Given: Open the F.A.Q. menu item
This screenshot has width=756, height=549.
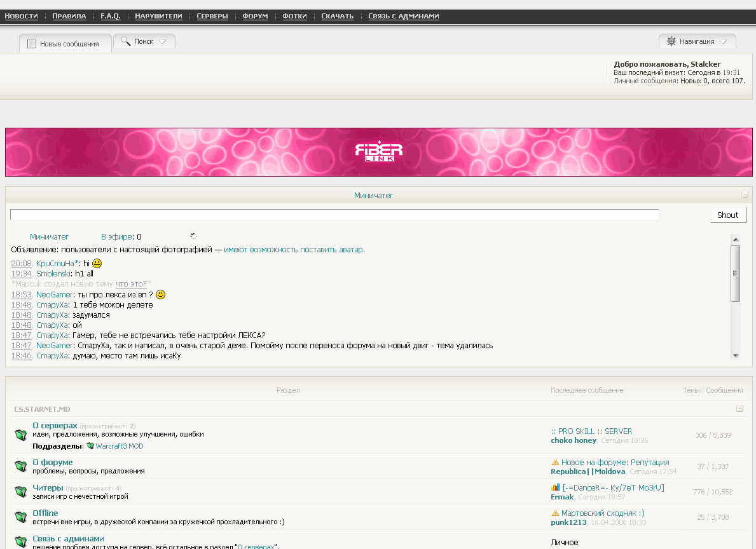Looking at the screenshot, I should [111, 16].
